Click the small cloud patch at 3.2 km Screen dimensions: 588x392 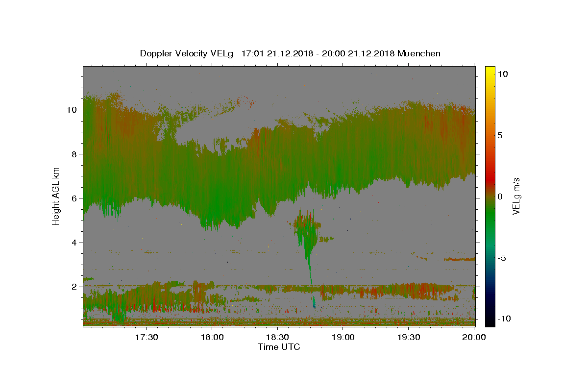[x=460, y=259]
